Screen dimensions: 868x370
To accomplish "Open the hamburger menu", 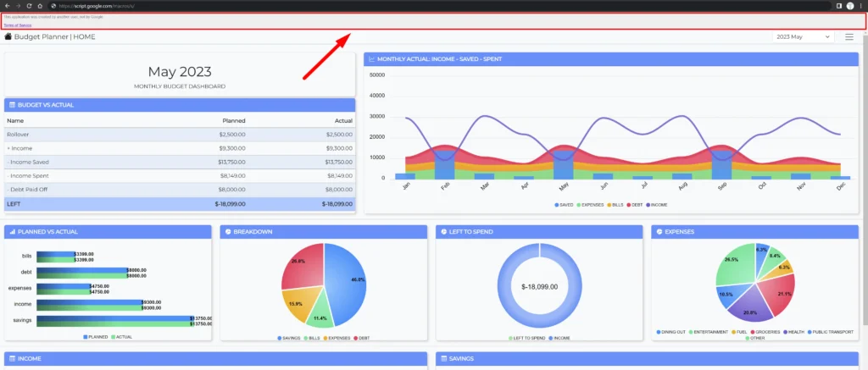I will click(x=849, y=36).
